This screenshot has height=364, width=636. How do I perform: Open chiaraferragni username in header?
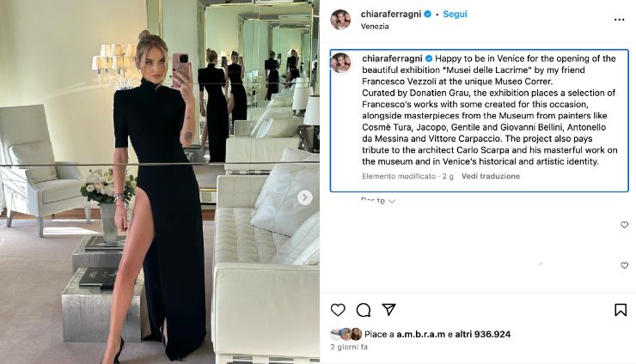(391, 15)
